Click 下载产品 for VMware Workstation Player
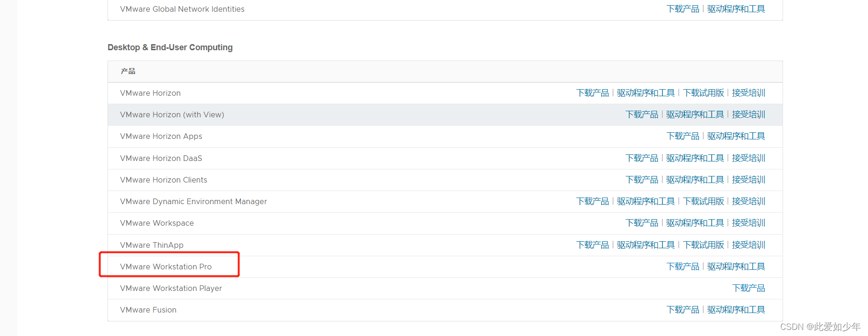Screen dimensions: 868x336 pos(748,288)
